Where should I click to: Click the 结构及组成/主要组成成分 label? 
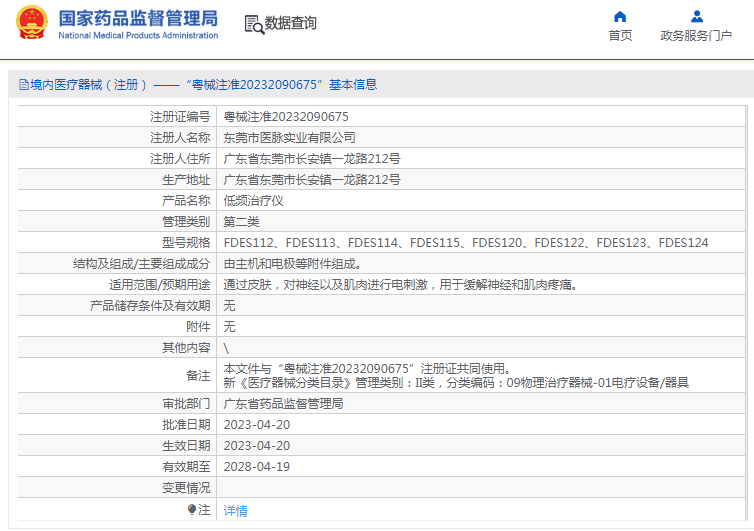[x=142, y=264]
